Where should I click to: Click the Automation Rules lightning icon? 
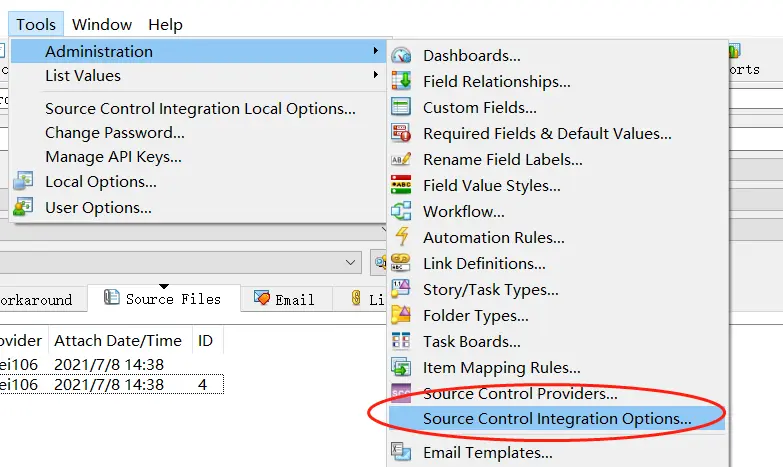(401, 238)
